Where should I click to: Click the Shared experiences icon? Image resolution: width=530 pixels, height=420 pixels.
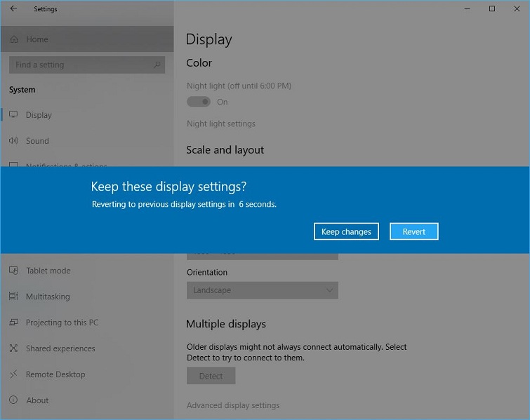13,348
